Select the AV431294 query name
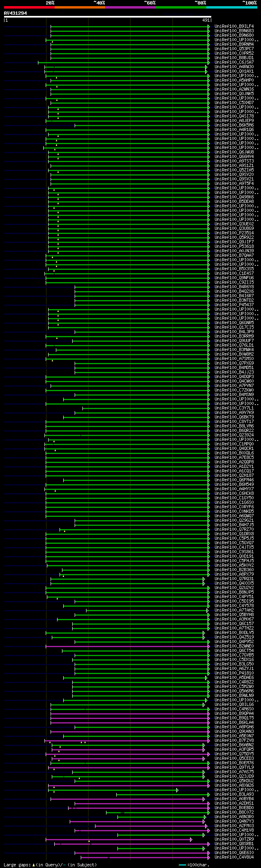This screenshot has height=868, width=261. (15, 13)
